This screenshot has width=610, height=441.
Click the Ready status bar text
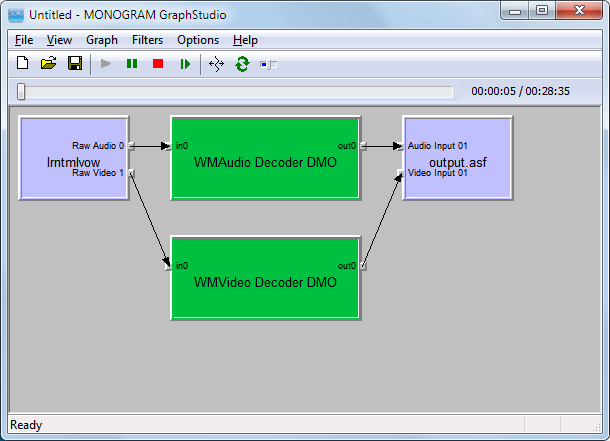click(26, 425)
